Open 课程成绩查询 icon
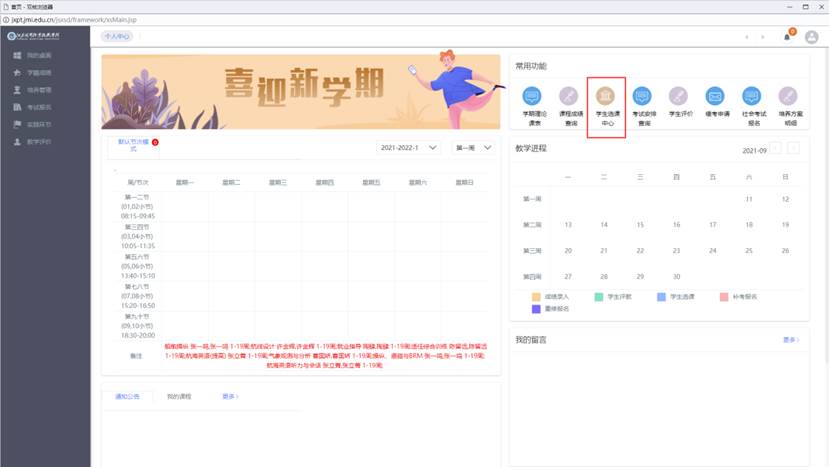Viewport: 829px width, 467px height. [x=568, y=97]
